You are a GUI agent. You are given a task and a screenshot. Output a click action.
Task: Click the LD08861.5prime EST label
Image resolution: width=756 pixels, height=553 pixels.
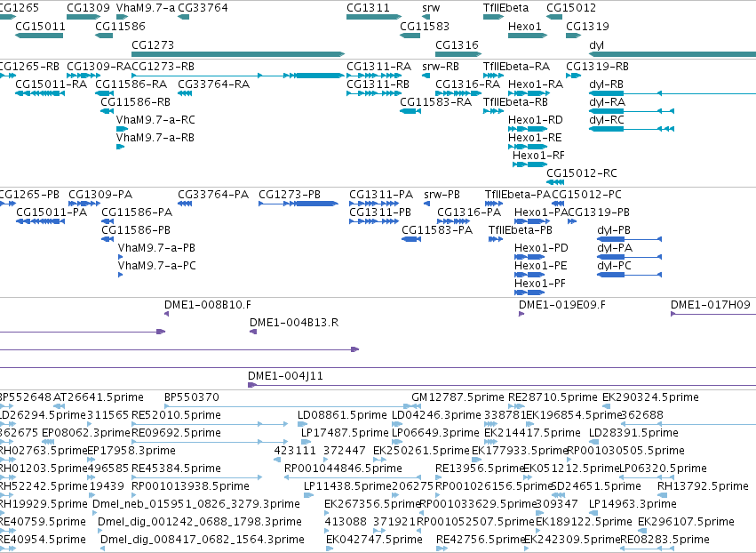tap(342, 415)
